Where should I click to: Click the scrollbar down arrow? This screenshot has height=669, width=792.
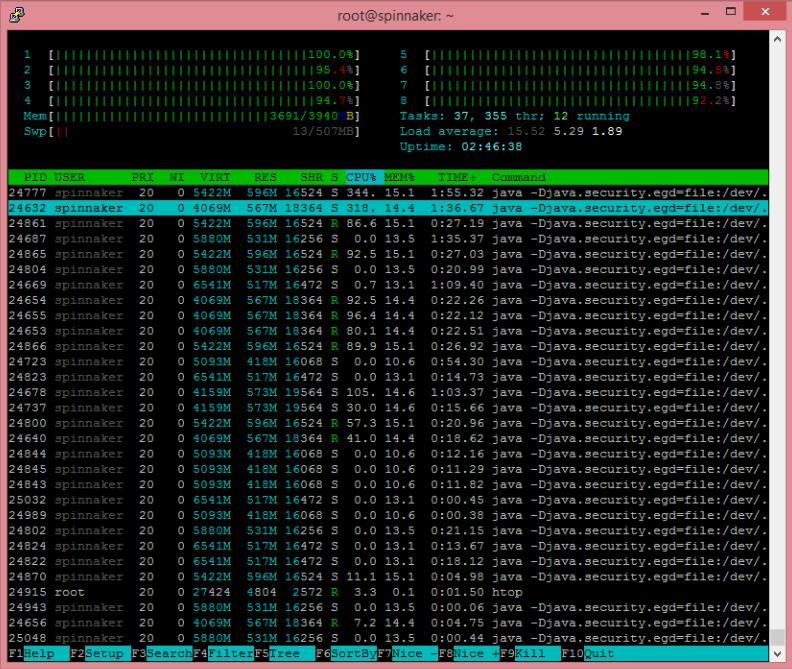point(777,654)
